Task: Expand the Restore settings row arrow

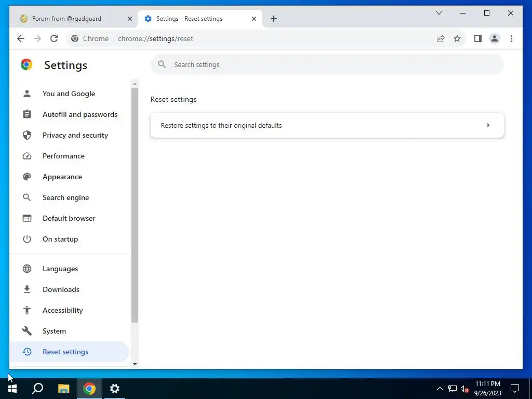Action: click(x=488, y=125)
